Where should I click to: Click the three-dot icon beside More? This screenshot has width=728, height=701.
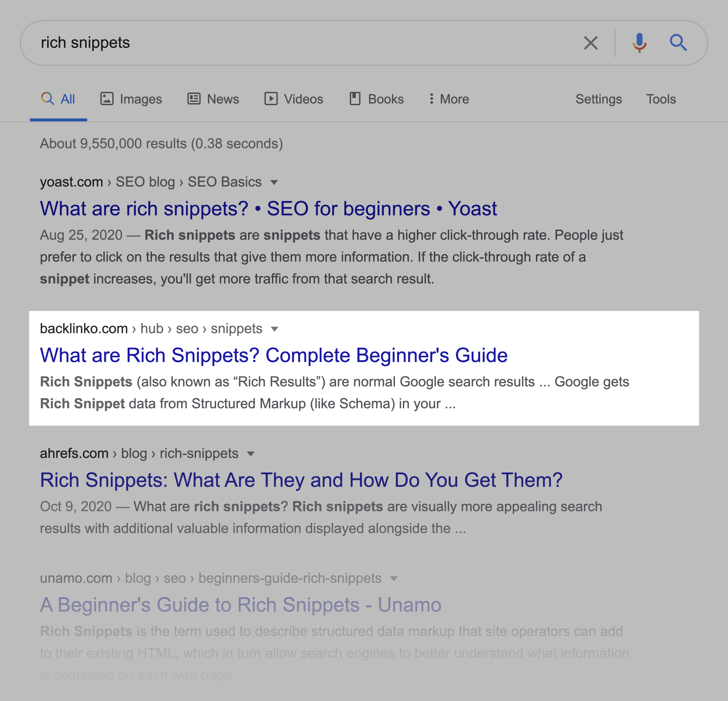(431, 99)
